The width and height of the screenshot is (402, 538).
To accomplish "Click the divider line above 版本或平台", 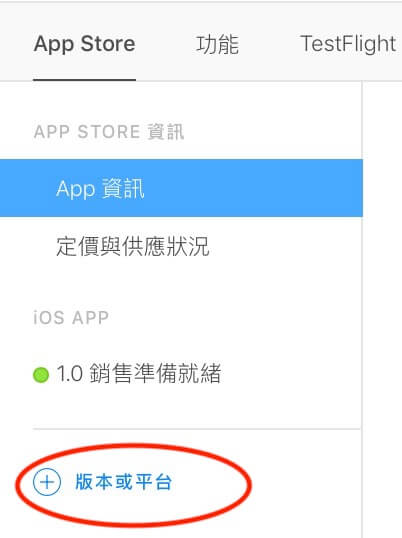I will pyautogui.click(x=197, y=429).
